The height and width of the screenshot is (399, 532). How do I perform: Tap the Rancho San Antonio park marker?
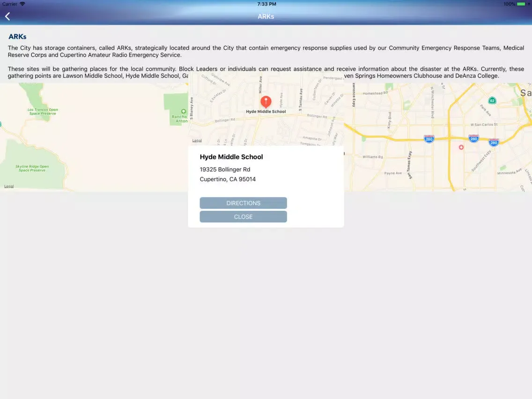point(184,111)
